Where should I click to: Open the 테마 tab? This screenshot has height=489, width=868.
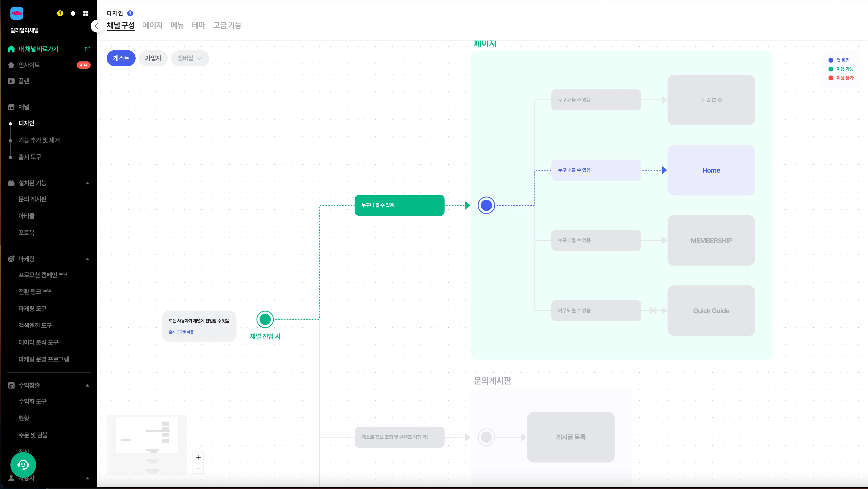click(x=198, y=25)
